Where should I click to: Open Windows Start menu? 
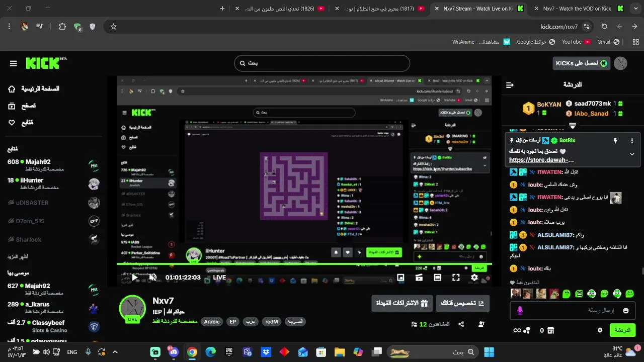pyautogui.click(x=489, y=352)
